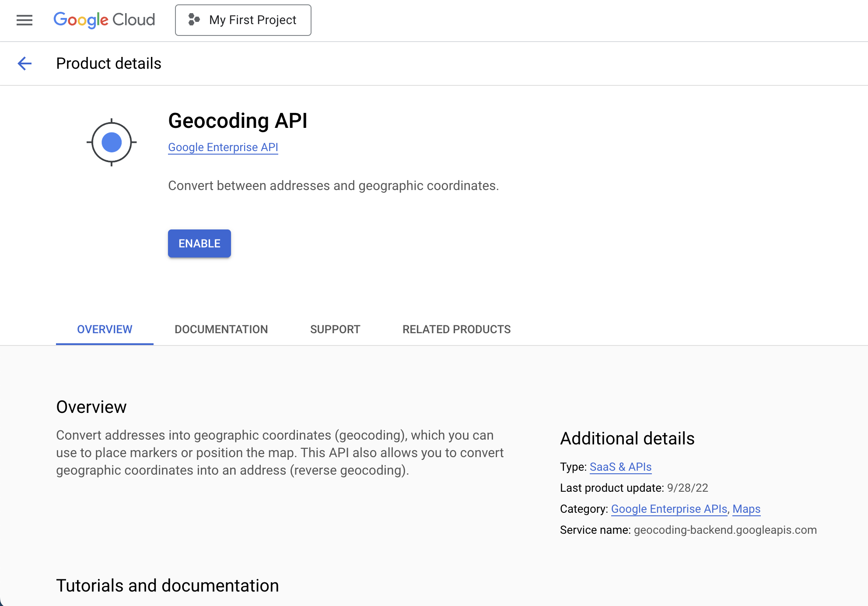Click the Additional details heading
The height and width of the screenshot is (606, 868).
pyautogui.click(x=627, y=438)
